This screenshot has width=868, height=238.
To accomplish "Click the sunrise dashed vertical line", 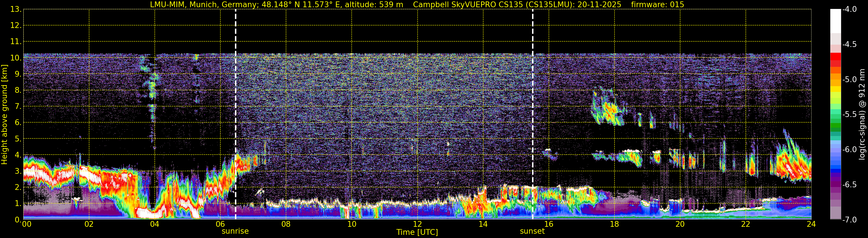I will tap(235, 114).
